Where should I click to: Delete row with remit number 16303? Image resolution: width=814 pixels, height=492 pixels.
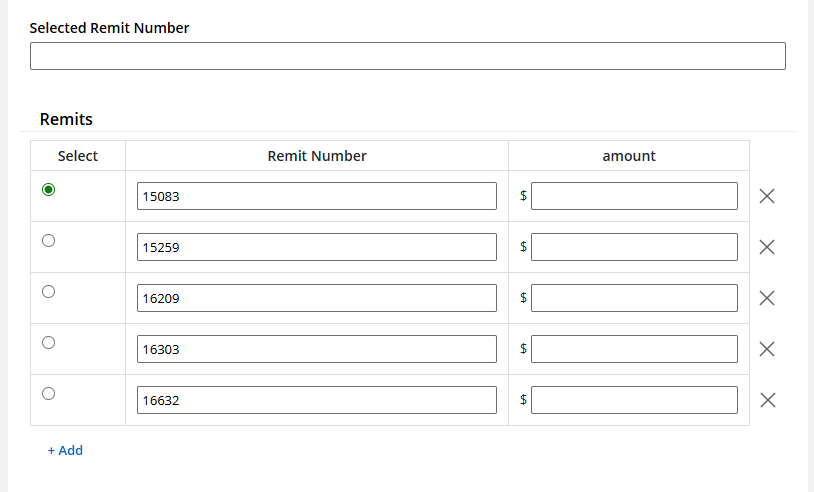(767, 349)
